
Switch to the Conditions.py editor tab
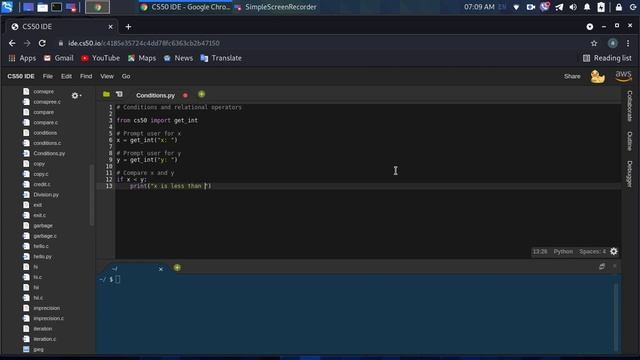click(156, 95)
